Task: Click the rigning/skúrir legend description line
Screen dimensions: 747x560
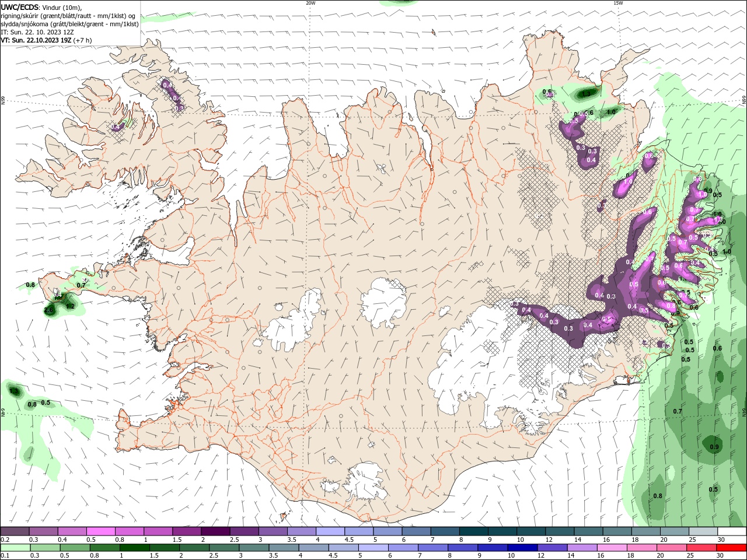Action: [68, 16]
